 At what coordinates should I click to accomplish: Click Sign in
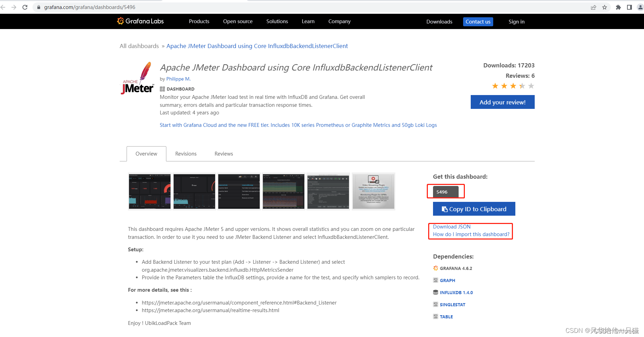[516, 22]
